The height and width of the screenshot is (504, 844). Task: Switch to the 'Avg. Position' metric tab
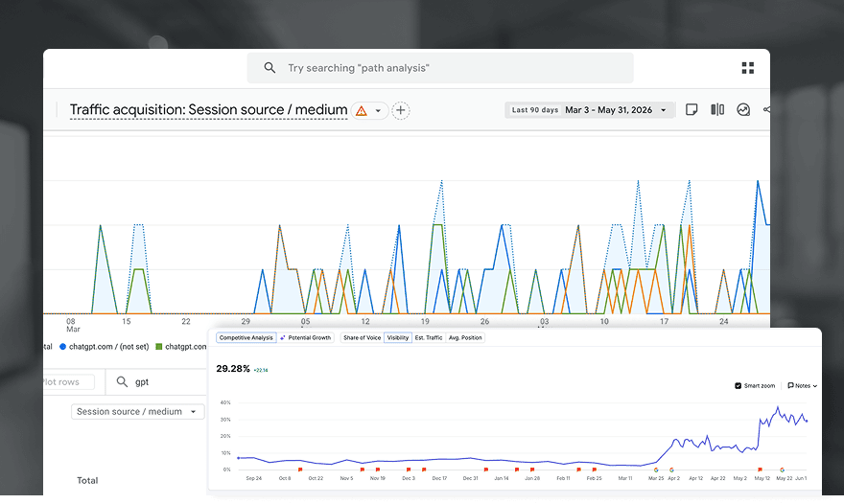tap(465, 338)
